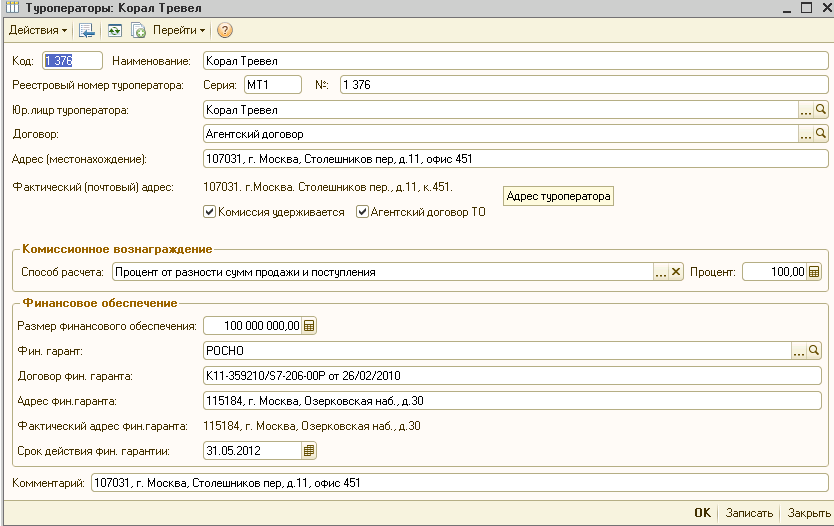Click the Размер финансового обеспечения value
The height and width of the screenshot is (526, 834).
coord(252,326)
